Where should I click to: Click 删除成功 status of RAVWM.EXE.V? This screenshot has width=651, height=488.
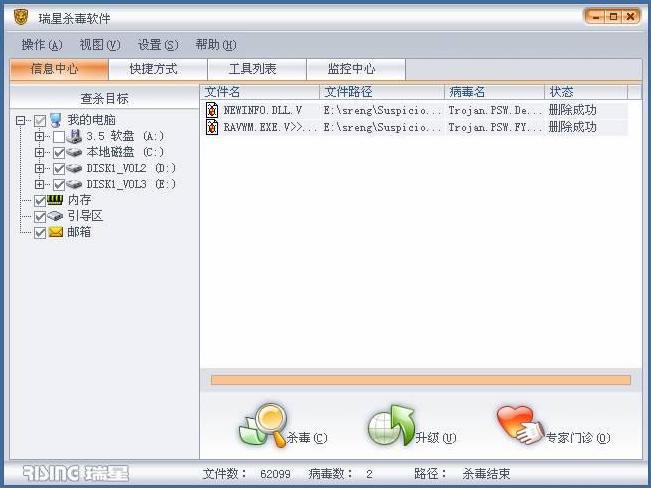573,127
